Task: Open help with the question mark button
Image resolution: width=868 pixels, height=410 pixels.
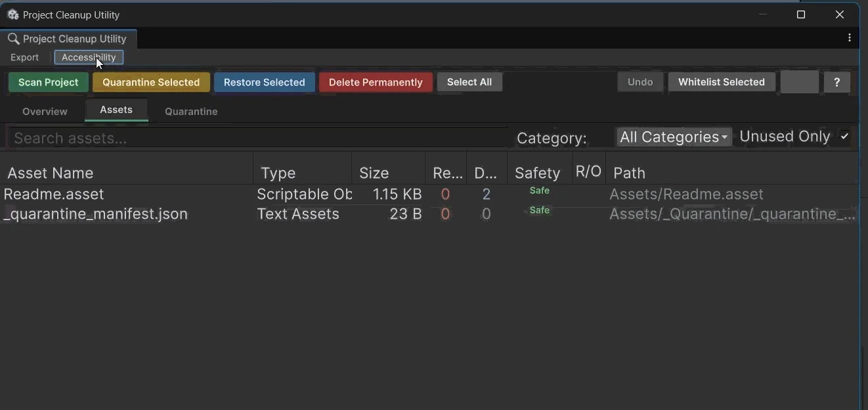Action: pos(836,82)
